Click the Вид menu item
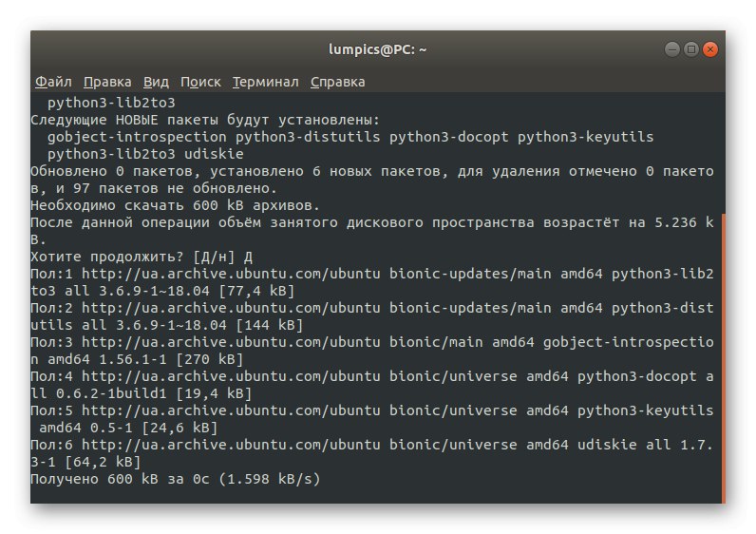Screen dimensions: 756x534 (156, 82)
